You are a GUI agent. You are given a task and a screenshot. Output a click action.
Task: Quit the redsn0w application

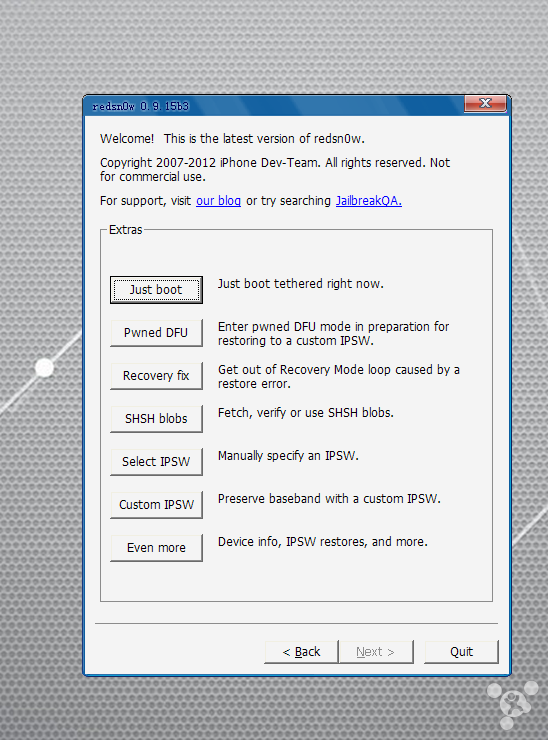point(461,652)
